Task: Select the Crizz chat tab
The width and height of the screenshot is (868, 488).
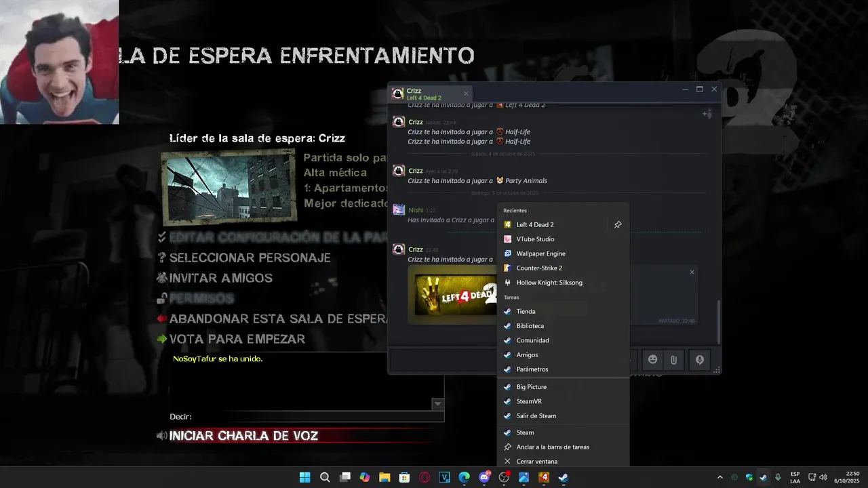Action: 431,94
